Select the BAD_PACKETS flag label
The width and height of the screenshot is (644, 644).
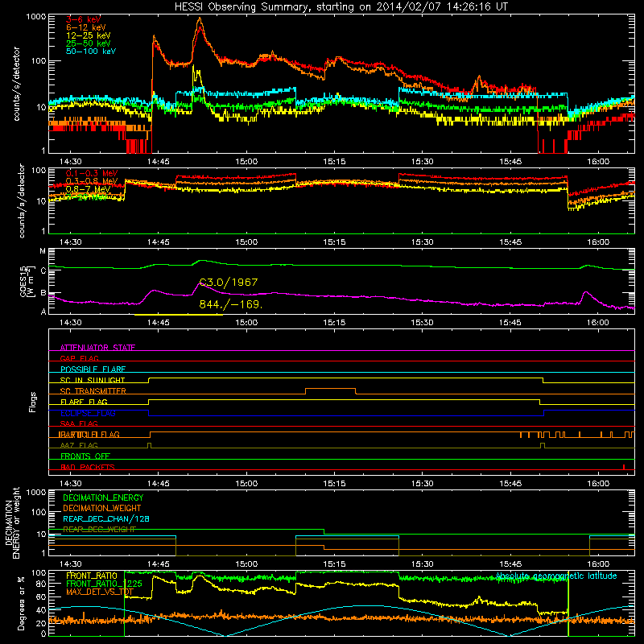pyautogui.click(x=88, y=467)
